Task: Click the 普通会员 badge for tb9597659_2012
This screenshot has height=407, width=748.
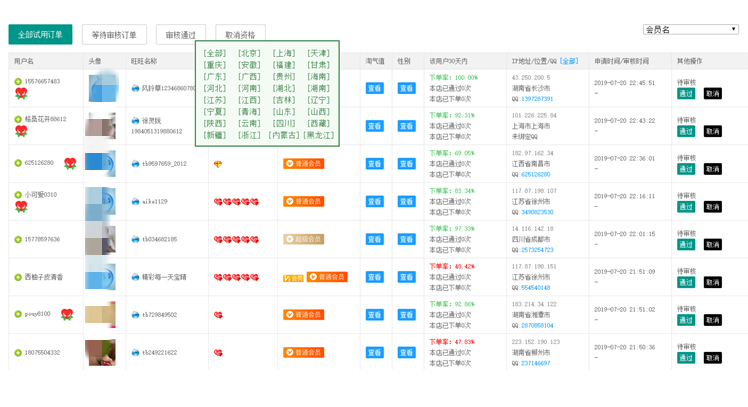Action: (304, 164)
